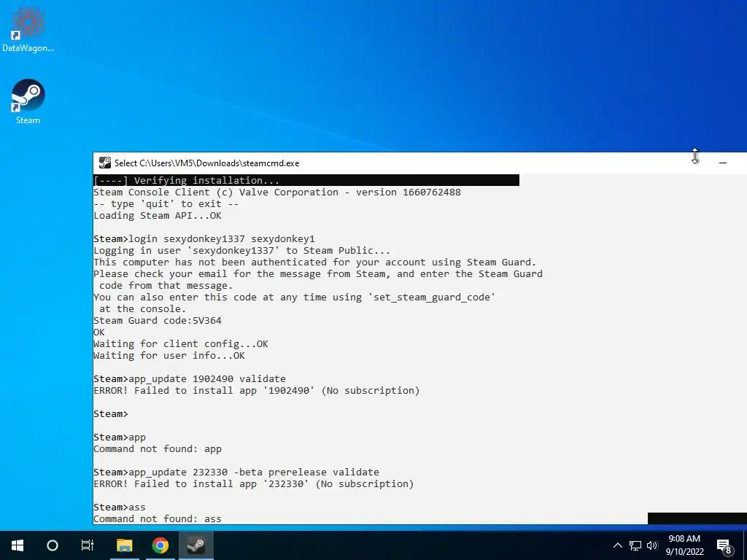Click 'Steam Guard code:5V364' line
This screenshot has height=560, width=747.
coord(158,321)
